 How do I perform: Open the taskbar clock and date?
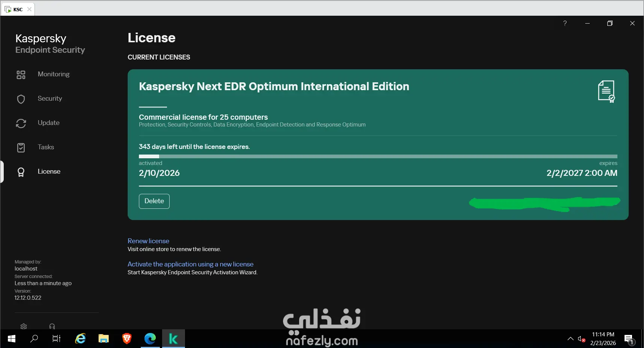(x=603, y=339)
